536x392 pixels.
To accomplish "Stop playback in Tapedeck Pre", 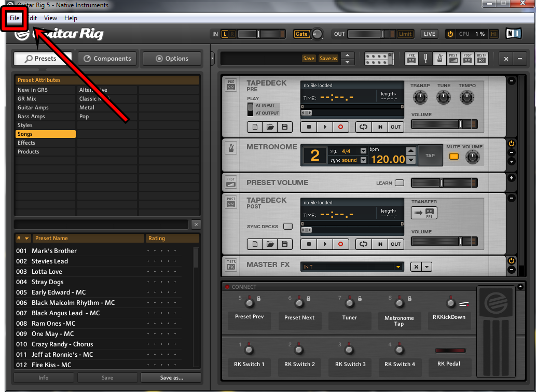I will (x=309, y=127).
